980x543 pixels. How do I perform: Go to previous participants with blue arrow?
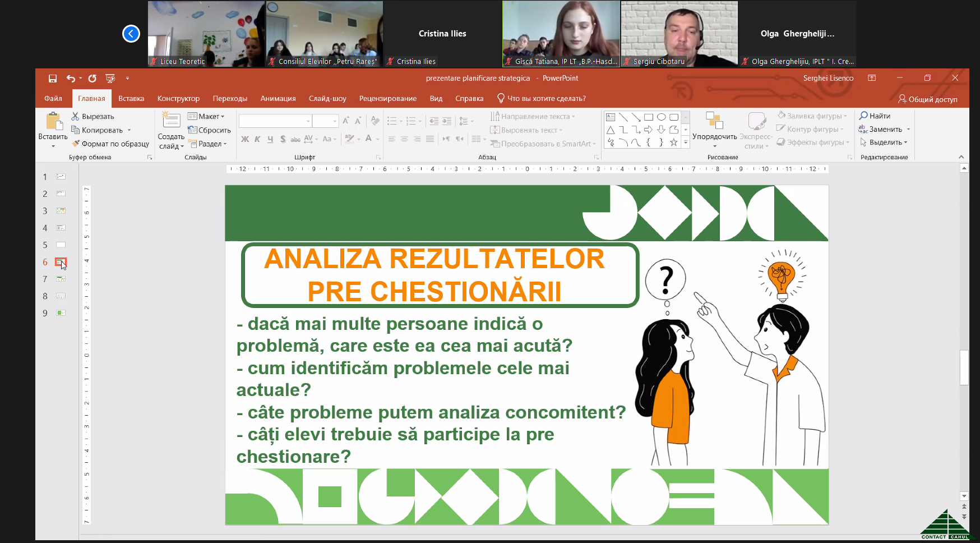131,34
